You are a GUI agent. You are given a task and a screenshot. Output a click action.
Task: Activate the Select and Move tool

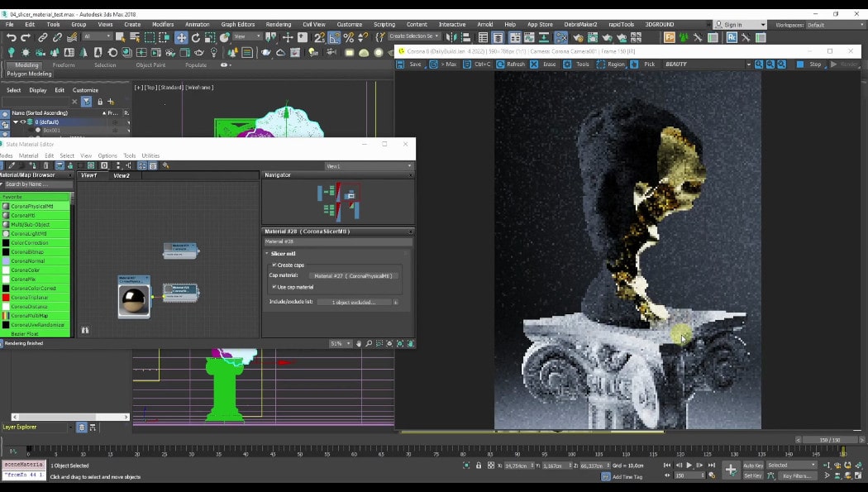point(181,38)
